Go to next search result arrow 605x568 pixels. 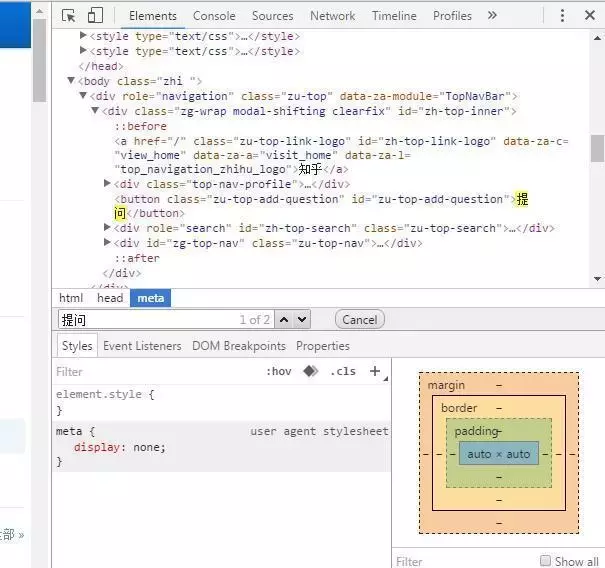pos(302,320)
